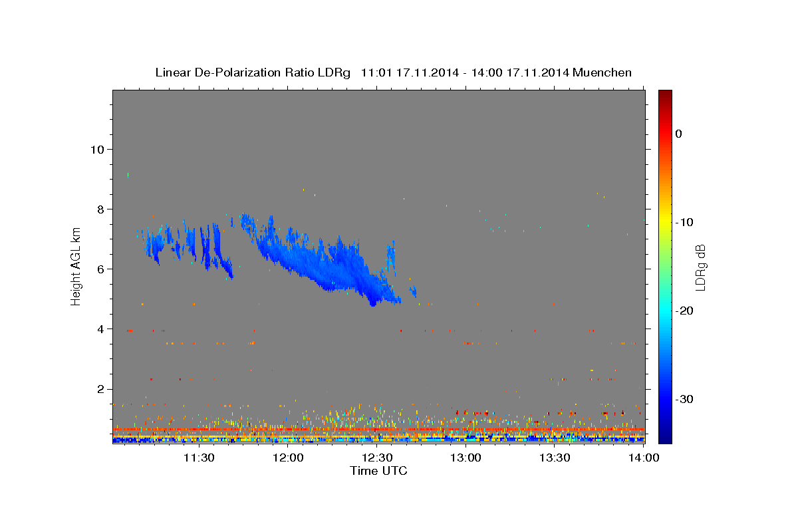Click the height tick label '8'
The image size is (798, 532).
click(x=100, y=209)
